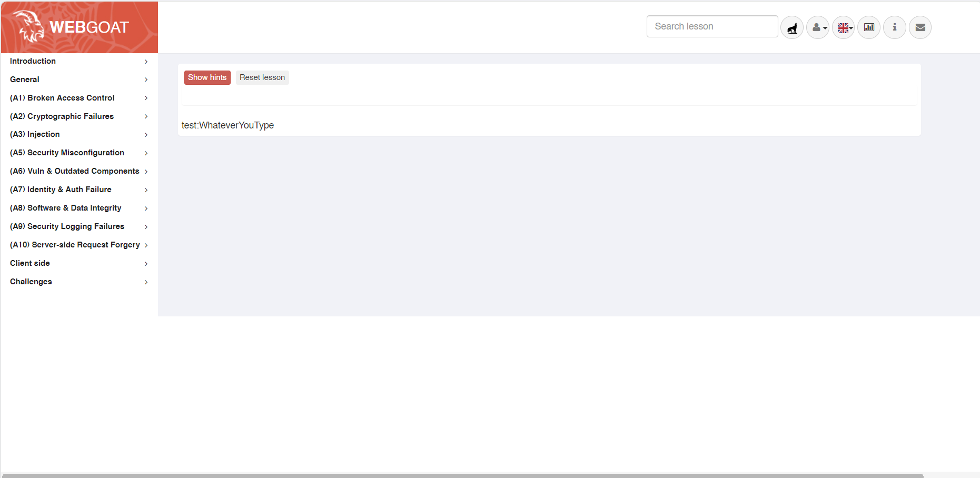Focus the Search lesson field

[x=712, y=26]
